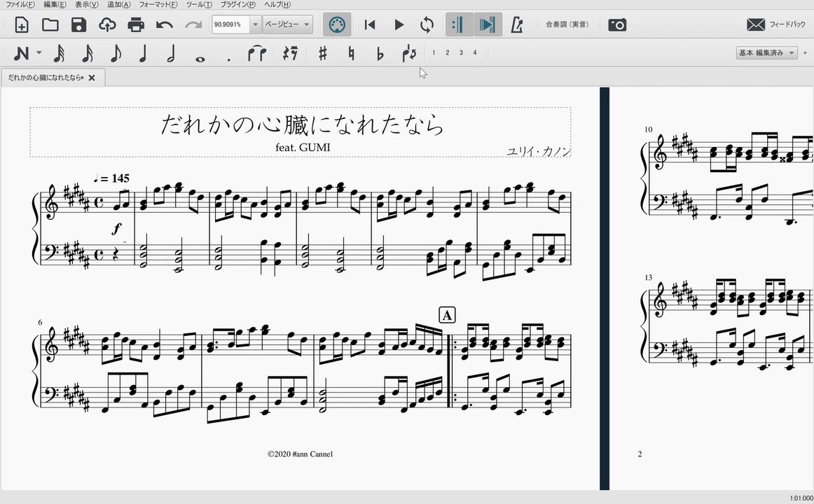Select the half note duration
This screenshot has width=814, height=504.
[x=171, y=53]
